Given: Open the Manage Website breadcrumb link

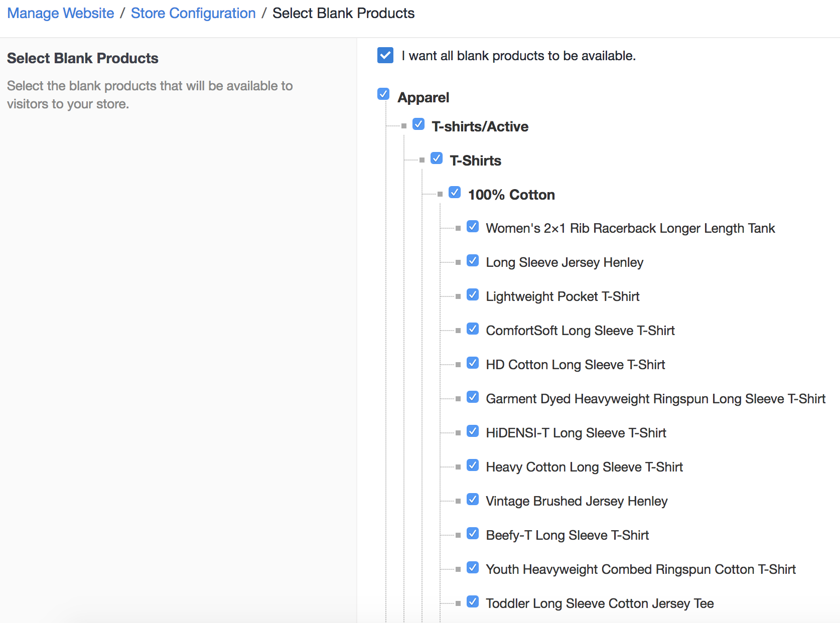Looking at the screenshot, I should [x=61, y=13].
